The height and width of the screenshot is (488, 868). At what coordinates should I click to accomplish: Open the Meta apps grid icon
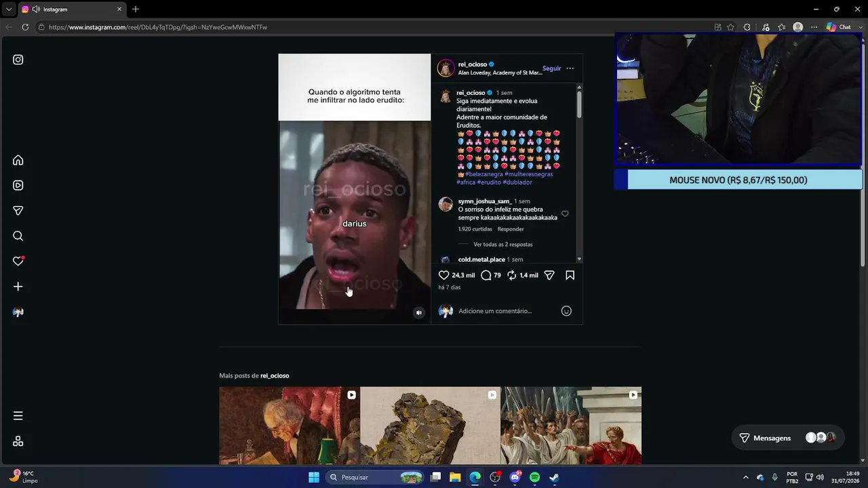pos(18,441)
